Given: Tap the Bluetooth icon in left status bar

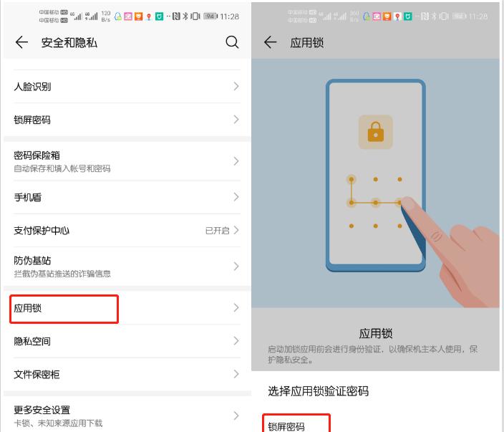Looking at the screenshot, I should click(x=185, y=16).
